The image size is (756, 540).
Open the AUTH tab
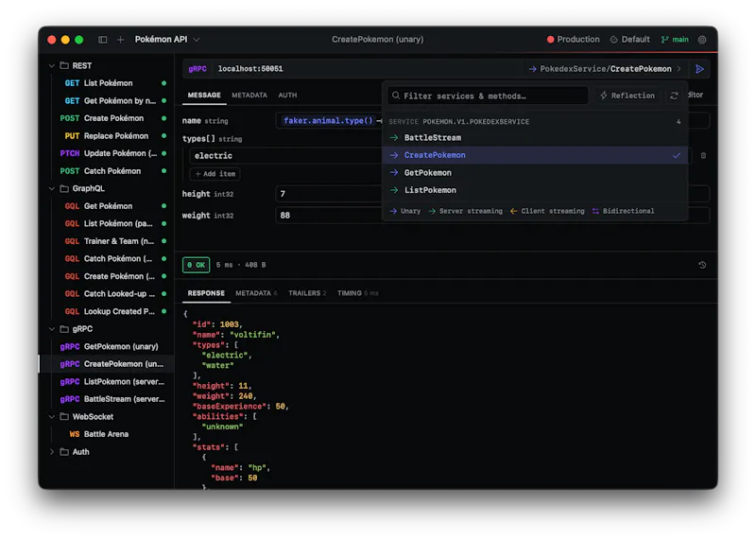[288, 96]
